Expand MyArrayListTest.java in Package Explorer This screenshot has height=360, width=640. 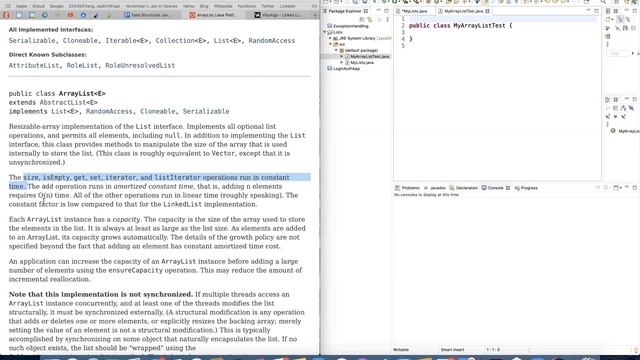[342, 56]
